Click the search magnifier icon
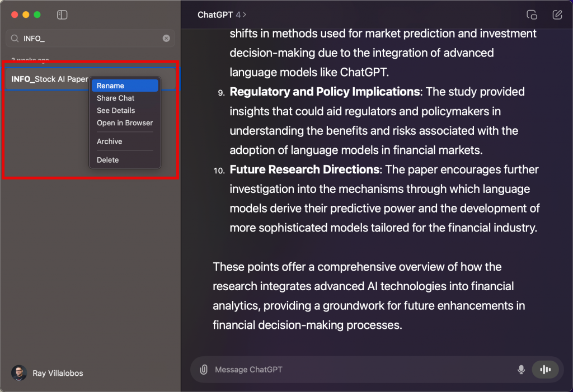Screen dimensions: 573x392 [x=14, y=39]
